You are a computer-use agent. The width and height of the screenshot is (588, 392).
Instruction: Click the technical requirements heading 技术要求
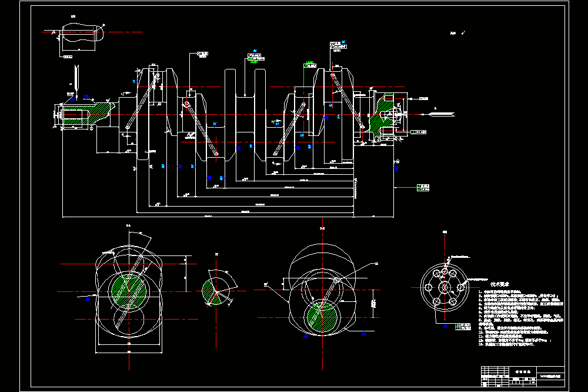tap(499, 285)
